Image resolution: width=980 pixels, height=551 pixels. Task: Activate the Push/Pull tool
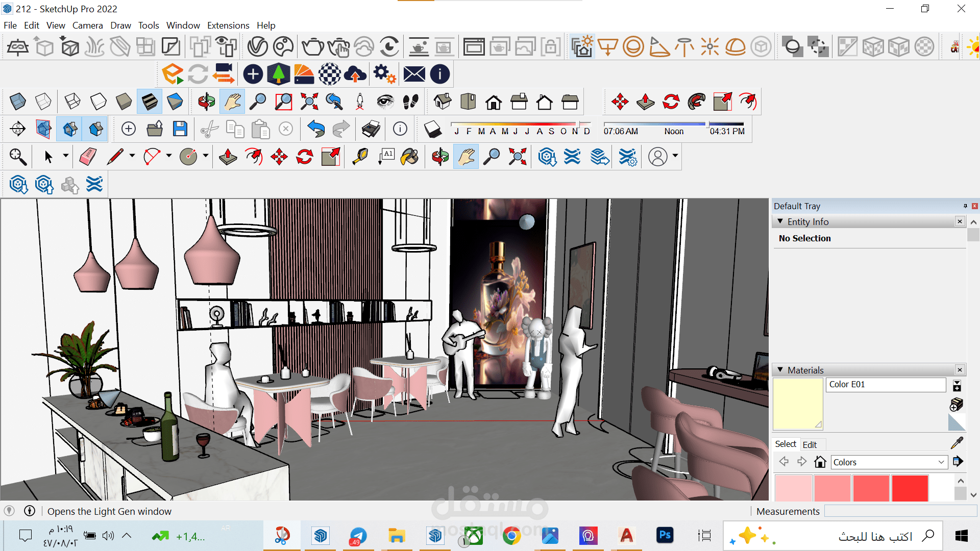point(228,157)
